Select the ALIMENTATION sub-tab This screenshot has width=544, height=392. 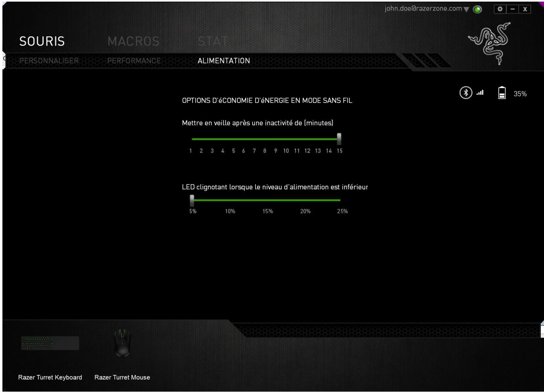[224, 61]
